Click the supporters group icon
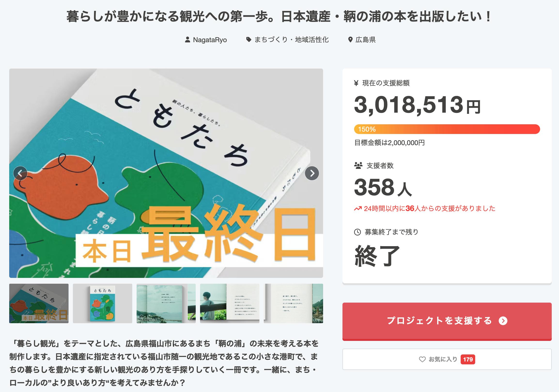This screenshot has height=392, width=559. click(x=358, y=166)
